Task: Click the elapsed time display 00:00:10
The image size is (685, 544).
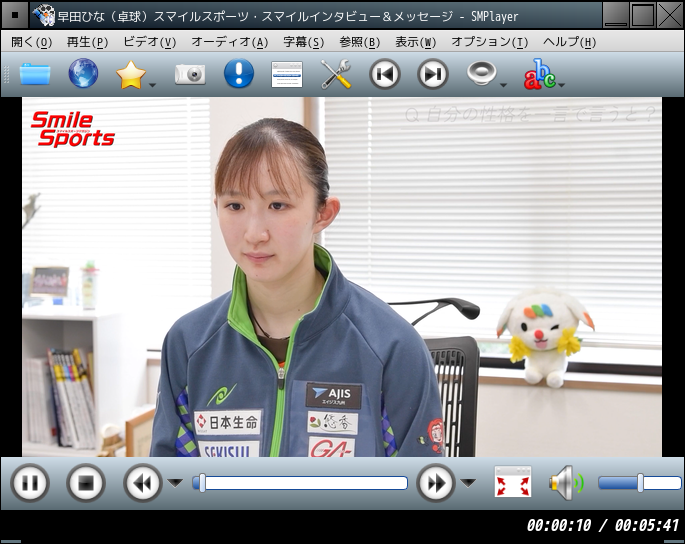Action: [x=559, y=525]
